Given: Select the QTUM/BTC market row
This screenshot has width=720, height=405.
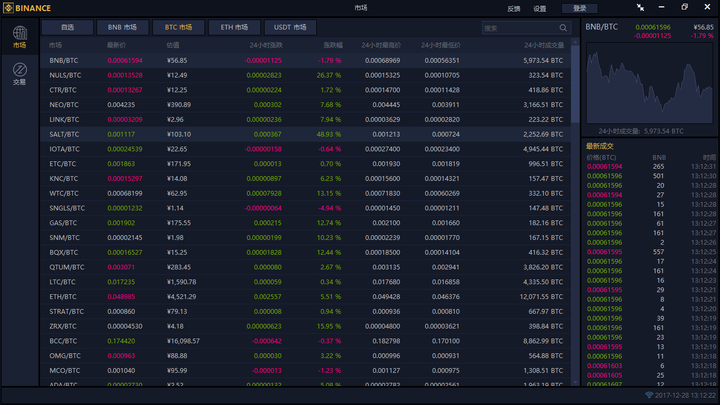Looking at the screenshot, I should [x=306, y=267].
